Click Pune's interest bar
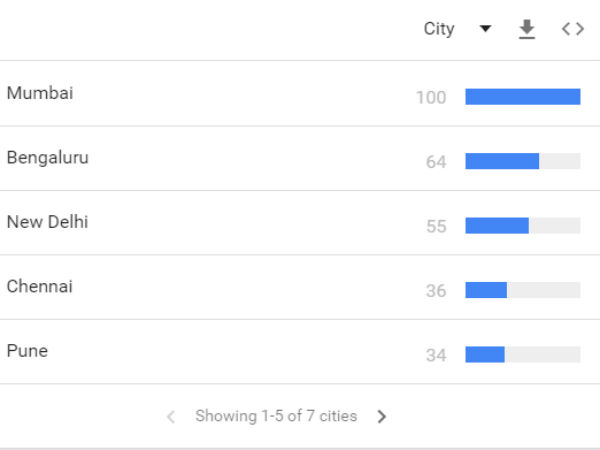The width and height of the screenshot is (600, 450). pyautogui.click(x=485, y=355)
